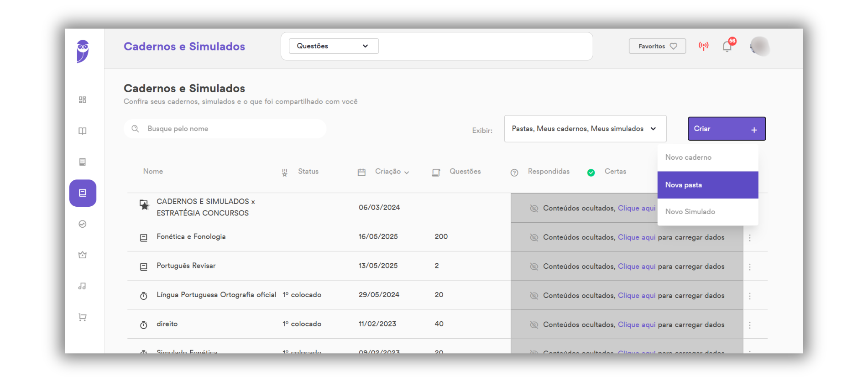Image resolution: width=868 pixels, height=382 pixels.
Task: Click the medal icon beside Status
Action: (x=285, y=173)
